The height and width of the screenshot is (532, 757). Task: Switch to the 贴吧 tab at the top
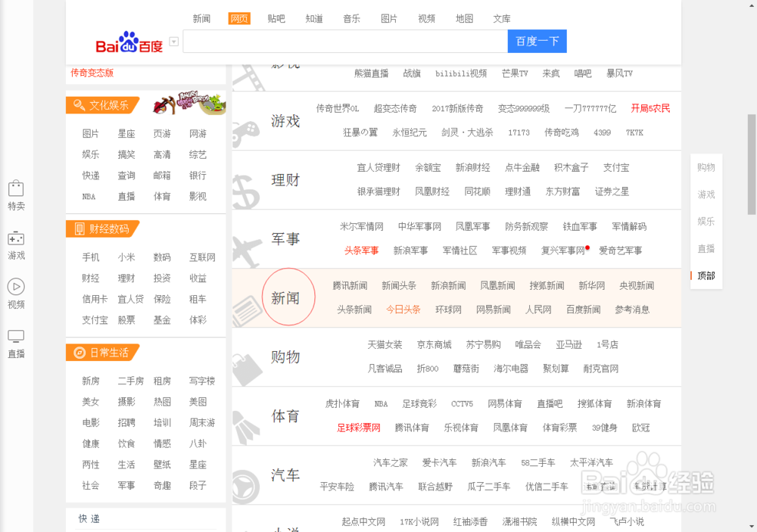276,18
